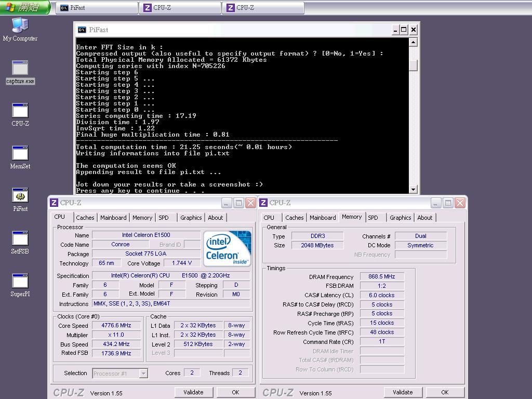The height and width of the screenshot is (399, 532).
Task: Click the DRAM Frequency value 868.5 MHz
Action: pyautogui.click(x=382, y=276)
